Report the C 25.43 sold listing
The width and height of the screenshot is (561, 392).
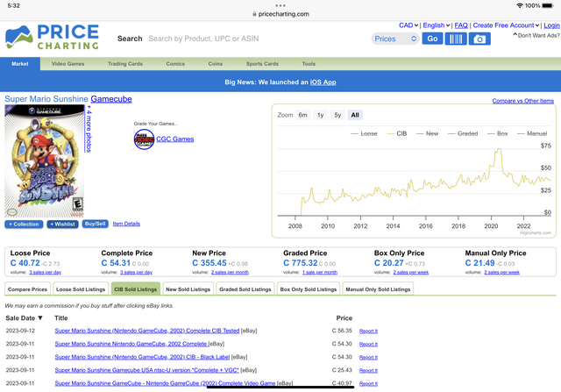(368, 371)
